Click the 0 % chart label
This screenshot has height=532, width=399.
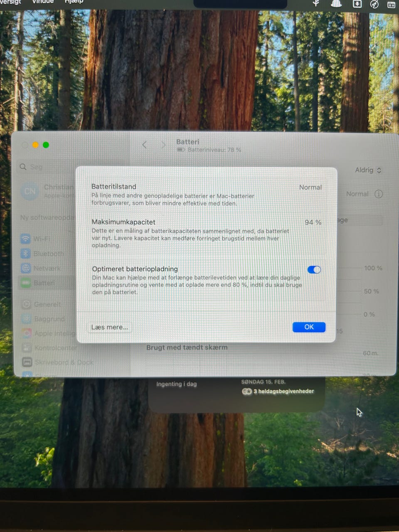click(x=369, y=315)
